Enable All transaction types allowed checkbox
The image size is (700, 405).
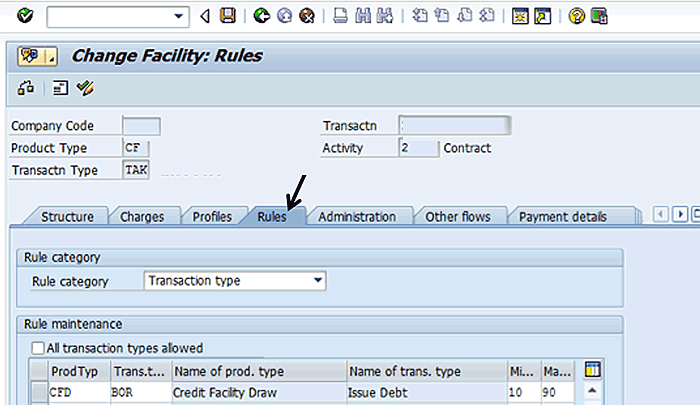click(x=38, y=348)
